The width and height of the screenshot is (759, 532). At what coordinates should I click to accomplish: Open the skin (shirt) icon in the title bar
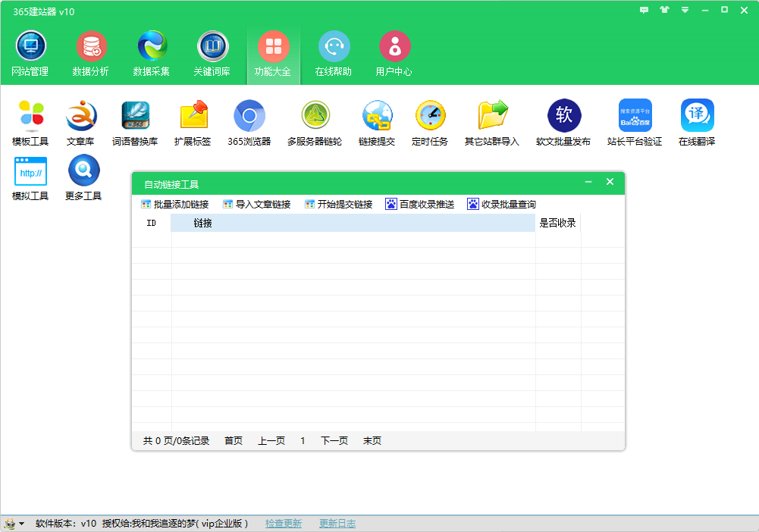pyautogui.click(x=664, y=10)
